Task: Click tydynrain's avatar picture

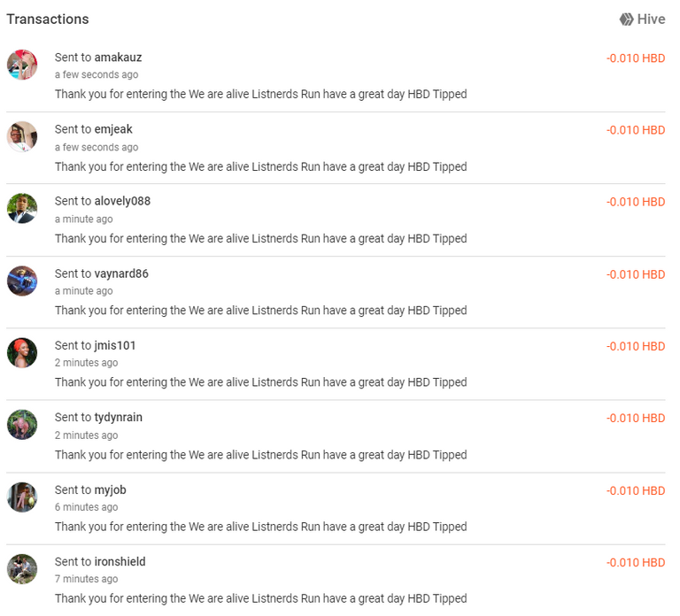Action: pyautogui.click(x=22, y=425)
